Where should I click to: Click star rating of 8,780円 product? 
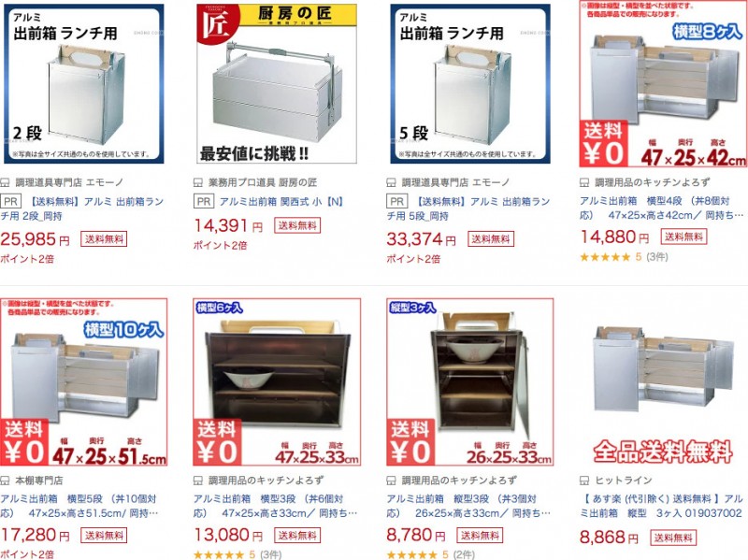pyautogui.click(x=412, y=554)
